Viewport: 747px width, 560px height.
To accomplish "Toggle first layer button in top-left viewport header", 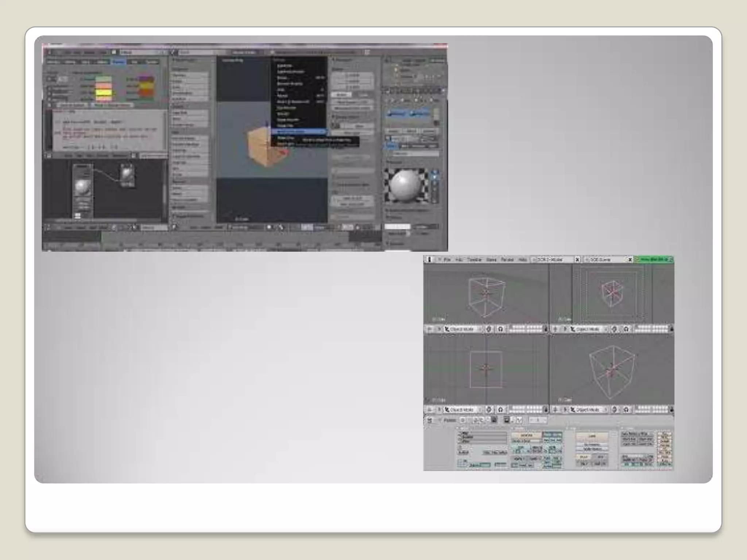I will tap(511, 327).
